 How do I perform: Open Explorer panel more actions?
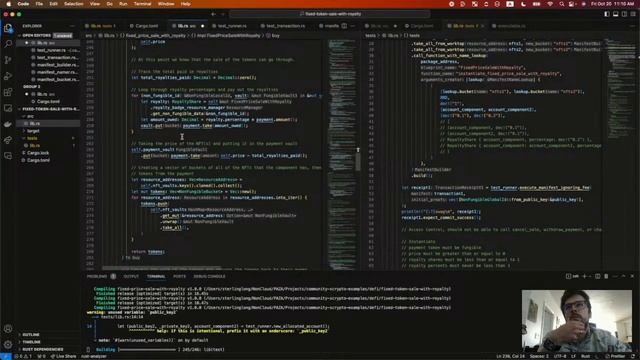pos(73,26)
